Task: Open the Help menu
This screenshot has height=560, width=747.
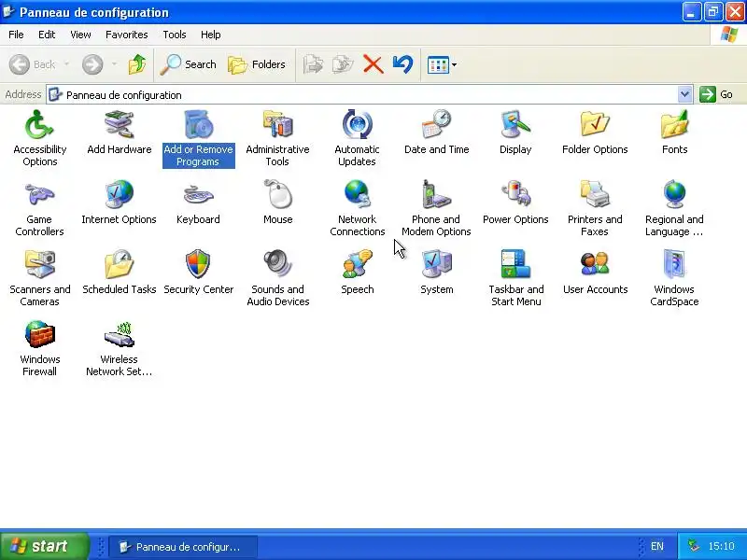Action: tap(211, 35)
